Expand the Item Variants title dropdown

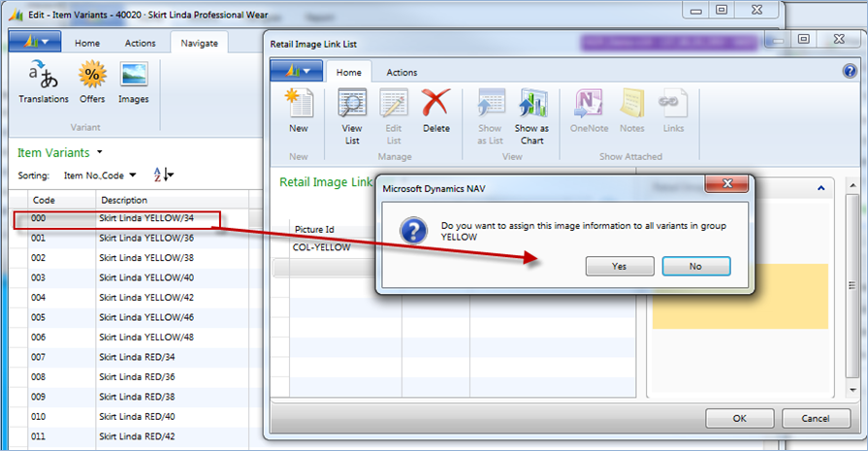click(x=100, y=152)
